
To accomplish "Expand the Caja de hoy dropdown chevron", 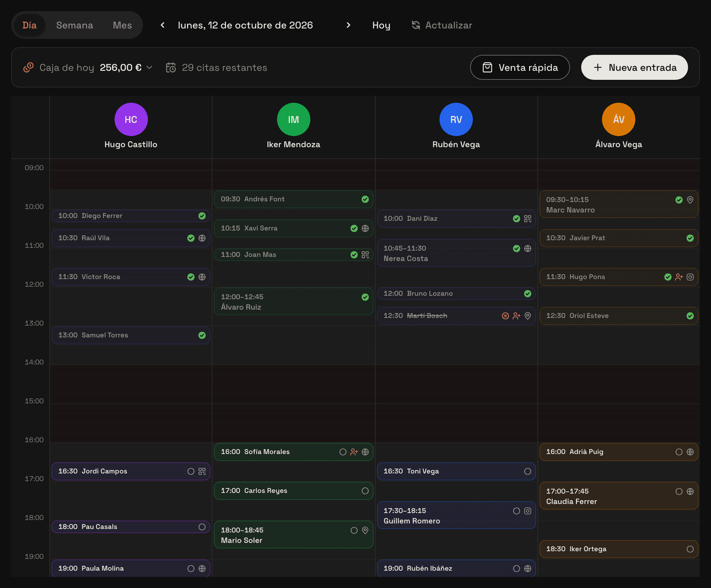I will (150, 67).
